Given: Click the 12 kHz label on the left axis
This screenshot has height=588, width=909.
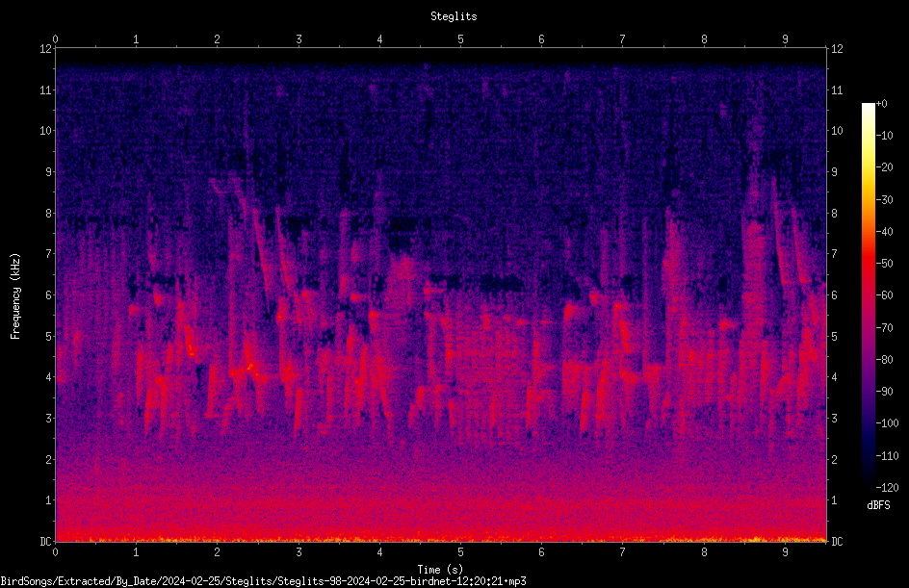Looking at the screenshot, I should tap(46, 49).
